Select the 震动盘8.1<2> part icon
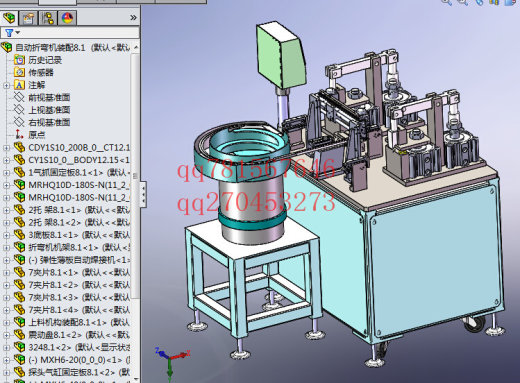The image size is (520, 383). [x=19, y=335]
